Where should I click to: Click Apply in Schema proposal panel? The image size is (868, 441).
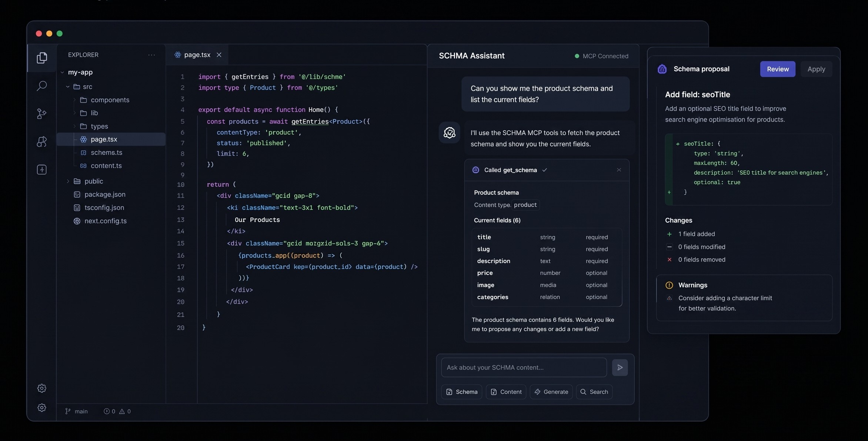point(816,69)
